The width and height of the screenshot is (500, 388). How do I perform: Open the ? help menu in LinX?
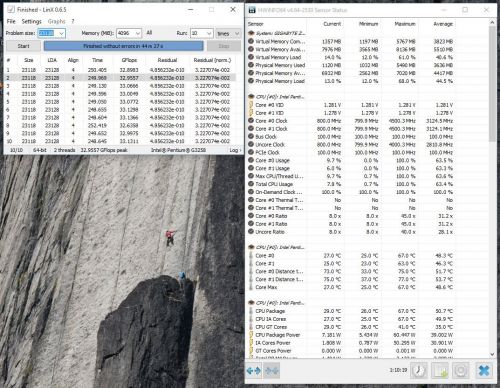73,21
